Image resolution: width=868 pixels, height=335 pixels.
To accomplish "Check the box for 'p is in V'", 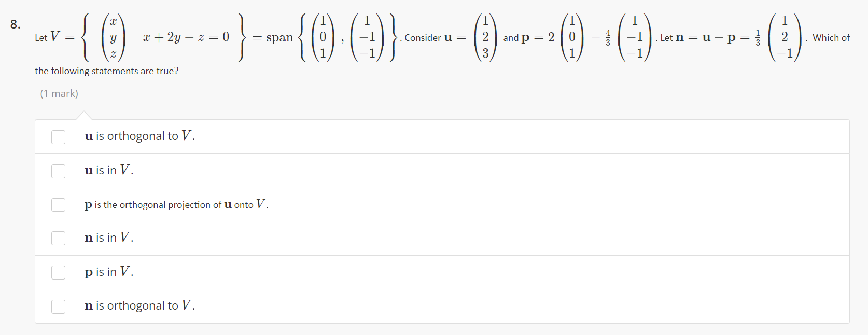I will point(58,272).
